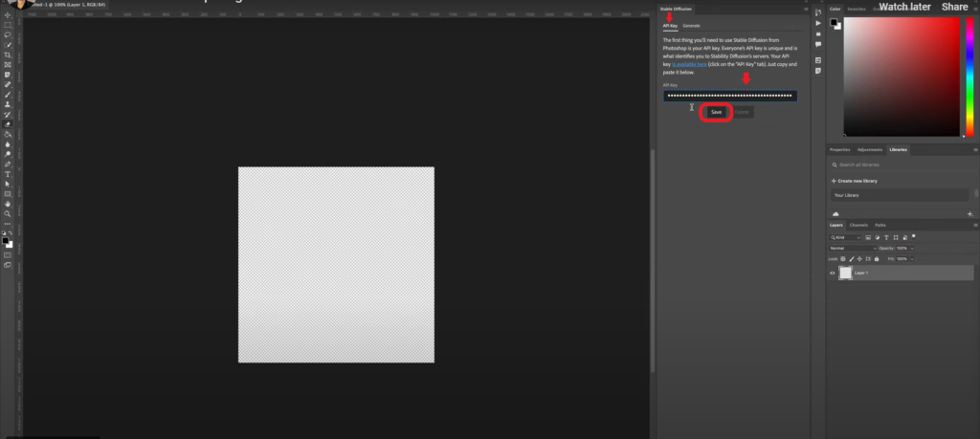Select the Hand tool
Screen dimensions: 980x439
pyautogui.click(x=8, y=204)
